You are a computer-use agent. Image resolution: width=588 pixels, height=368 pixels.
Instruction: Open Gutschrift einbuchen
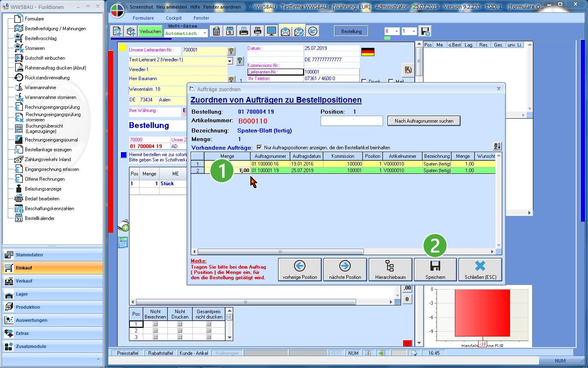(x=45, y=58)
